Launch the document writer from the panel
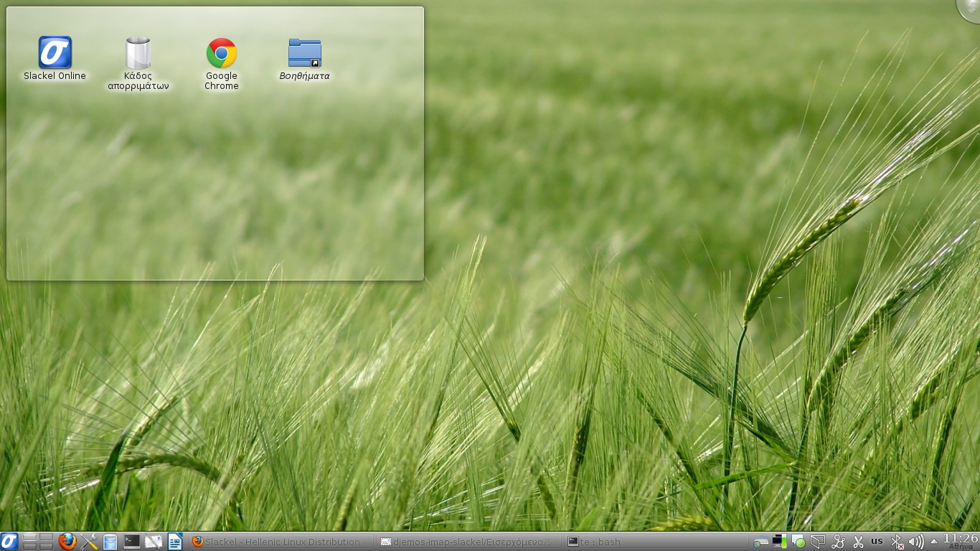 coord(175,542)
